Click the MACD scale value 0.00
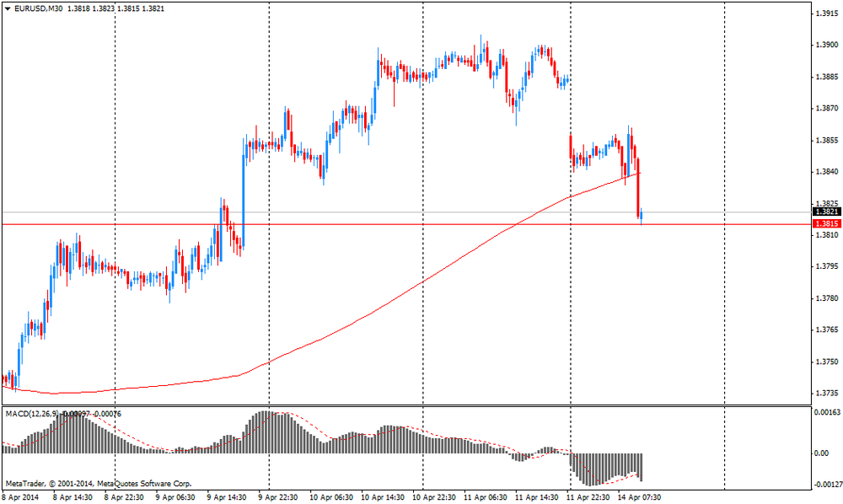This screenshot has height=504, width=843. click(x=821, y=453)
